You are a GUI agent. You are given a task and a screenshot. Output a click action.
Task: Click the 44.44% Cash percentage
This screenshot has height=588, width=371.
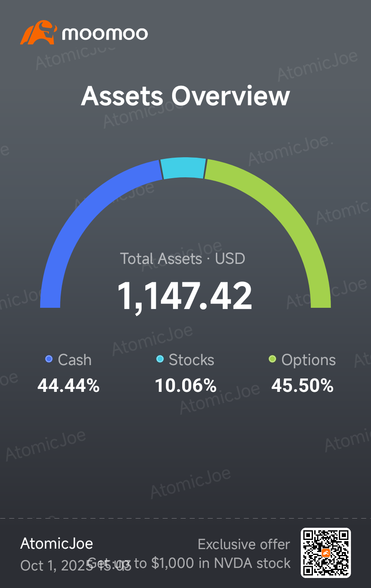click(x=69, y=386)
